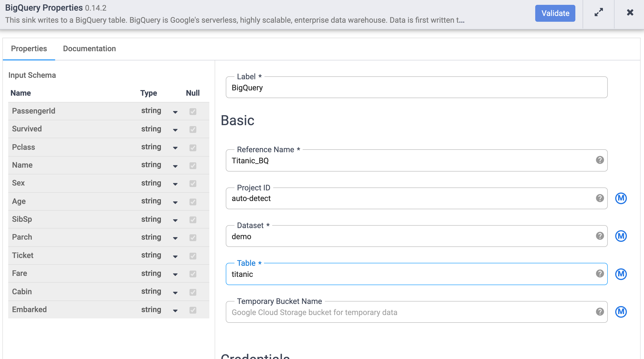Click the Basic section heading
This screenshot has height=359, width=644.
(237, 120)
